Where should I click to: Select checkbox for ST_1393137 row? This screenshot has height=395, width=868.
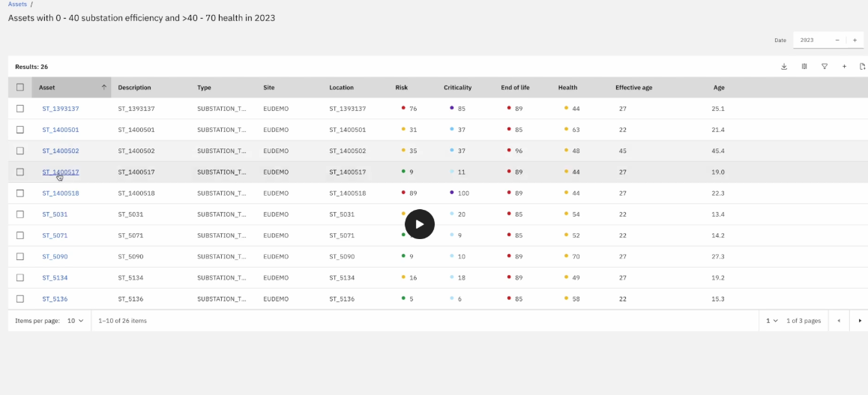coord(20,109)
